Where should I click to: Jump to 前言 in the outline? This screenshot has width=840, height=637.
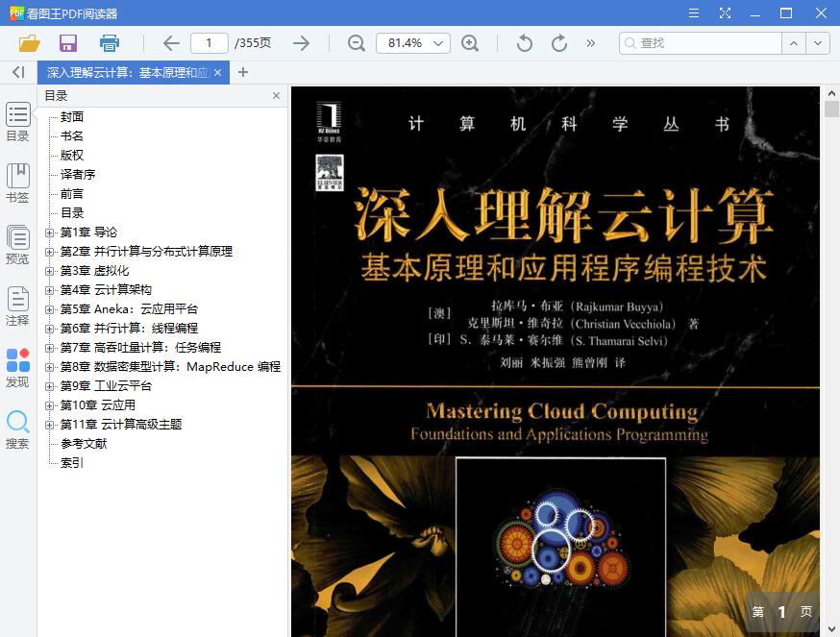72,194
